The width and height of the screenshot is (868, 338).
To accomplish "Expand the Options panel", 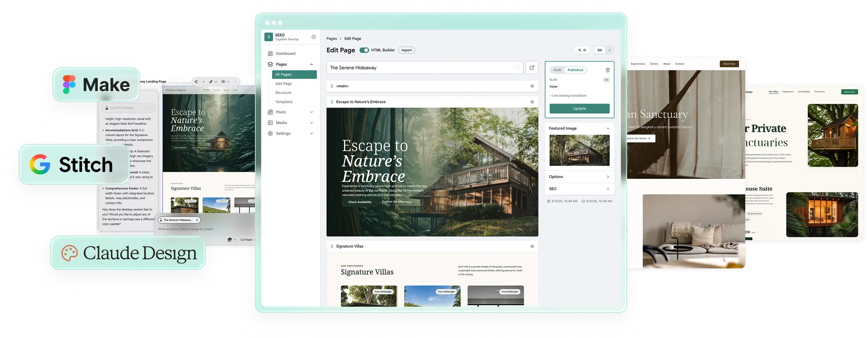I will (x=579, y=177).
